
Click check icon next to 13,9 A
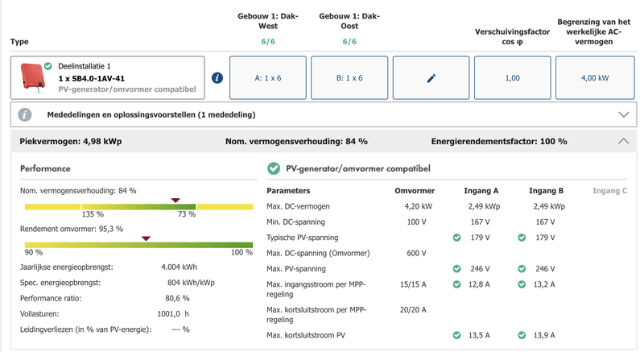(x=522, y=335)
